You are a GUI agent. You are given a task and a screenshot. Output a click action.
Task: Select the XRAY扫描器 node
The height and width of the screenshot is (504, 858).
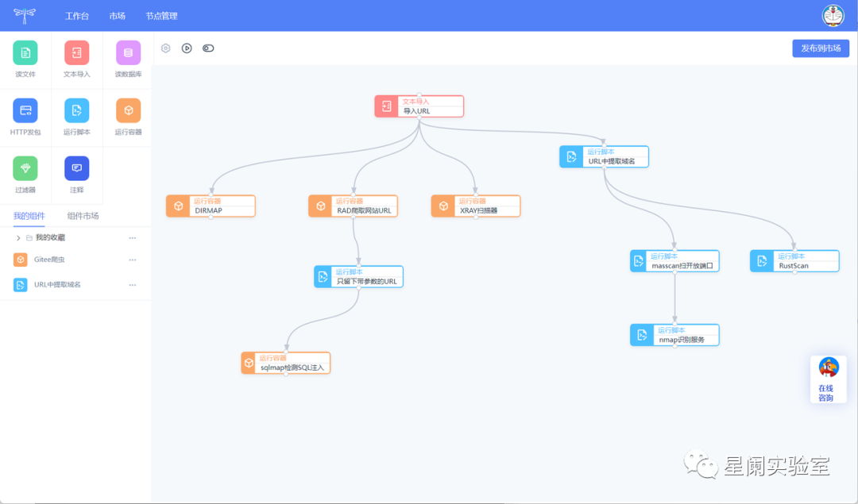476,206
